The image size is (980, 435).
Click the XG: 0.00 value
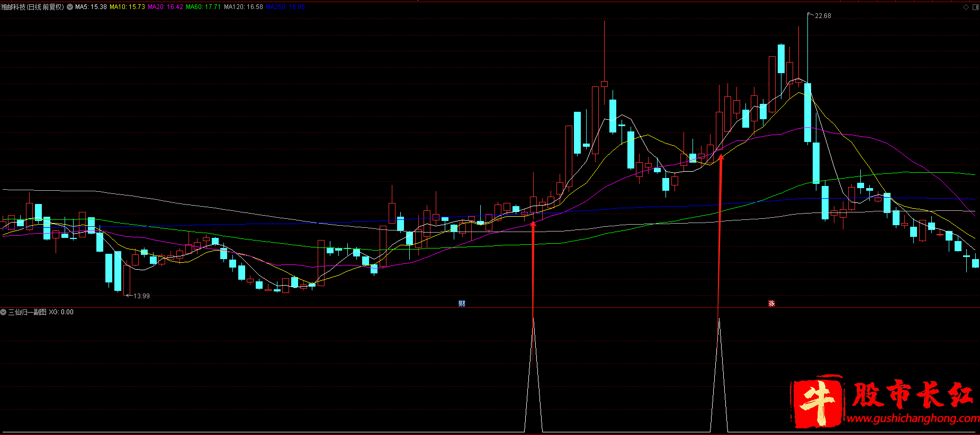[x=61, y=312]
